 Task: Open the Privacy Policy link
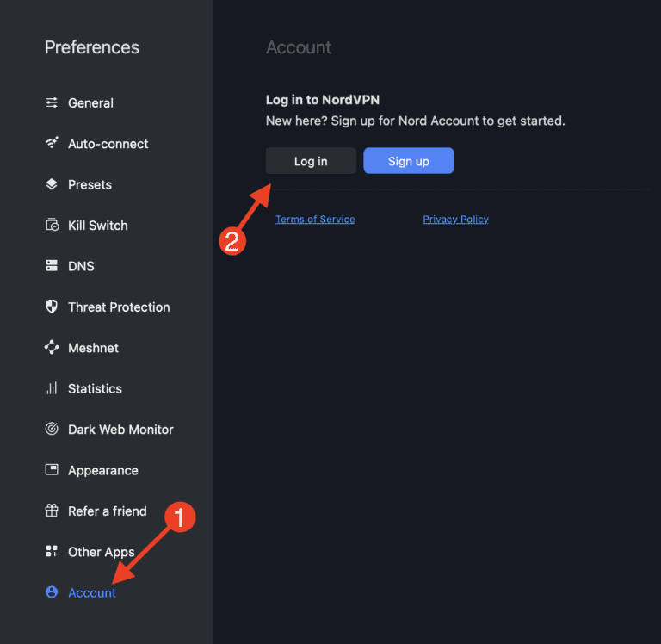455,220
